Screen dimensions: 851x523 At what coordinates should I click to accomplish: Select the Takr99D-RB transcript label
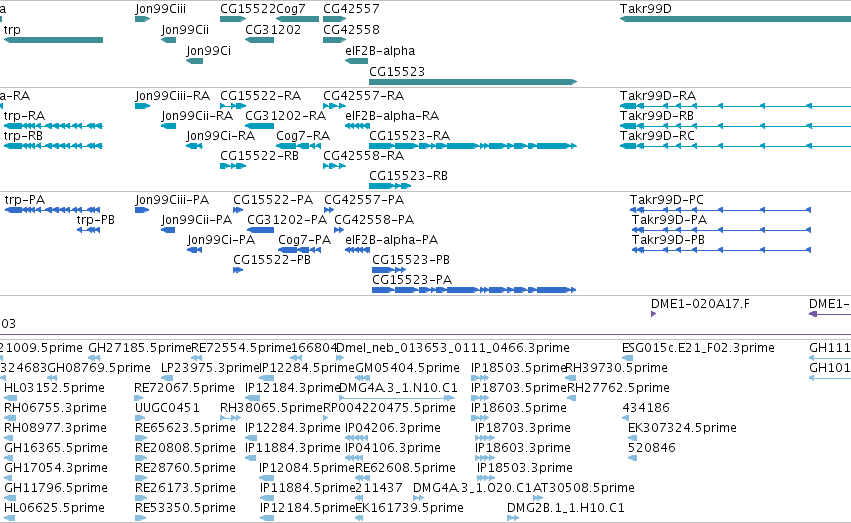(657, 116)
